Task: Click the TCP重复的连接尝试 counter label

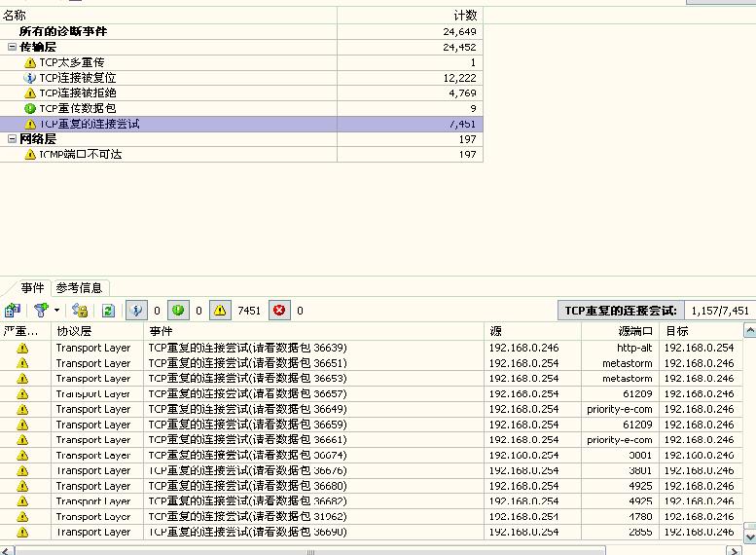Action: click(621, 311)
